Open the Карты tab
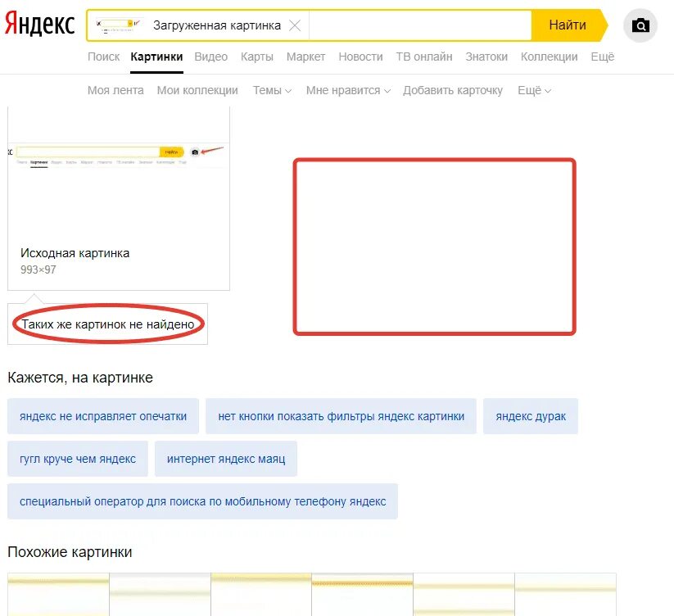The width and height of the screenshot is (674, 616). point(257,57)
